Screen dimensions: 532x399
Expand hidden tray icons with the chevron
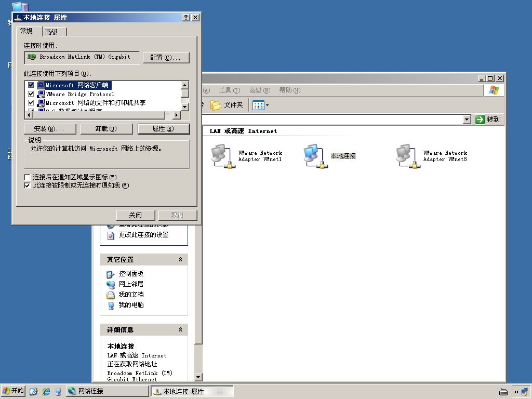tap(516, 392)
